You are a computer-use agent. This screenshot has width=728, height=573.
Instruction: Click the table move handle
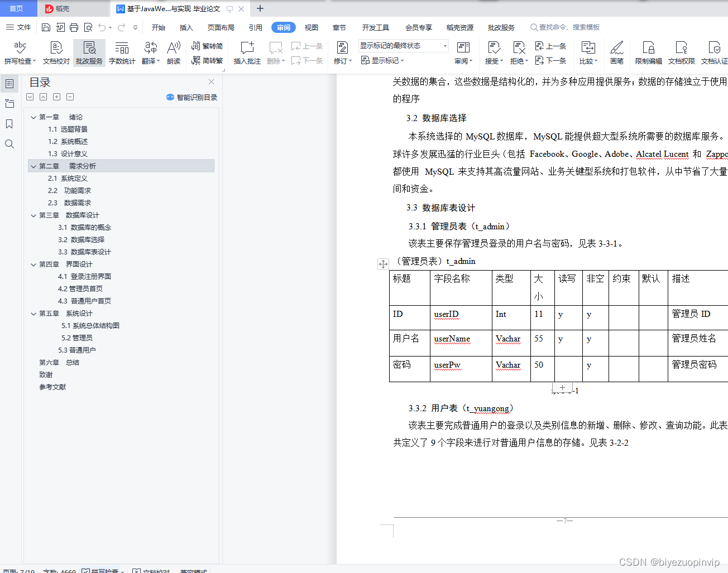pyautogui.click(x=383, y=264)
